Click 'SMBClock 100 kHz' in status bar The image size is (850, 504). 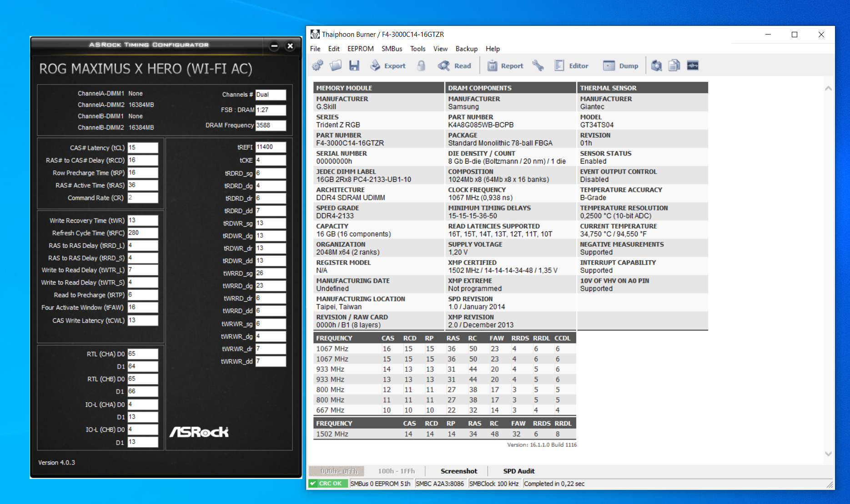click(494, 484)
